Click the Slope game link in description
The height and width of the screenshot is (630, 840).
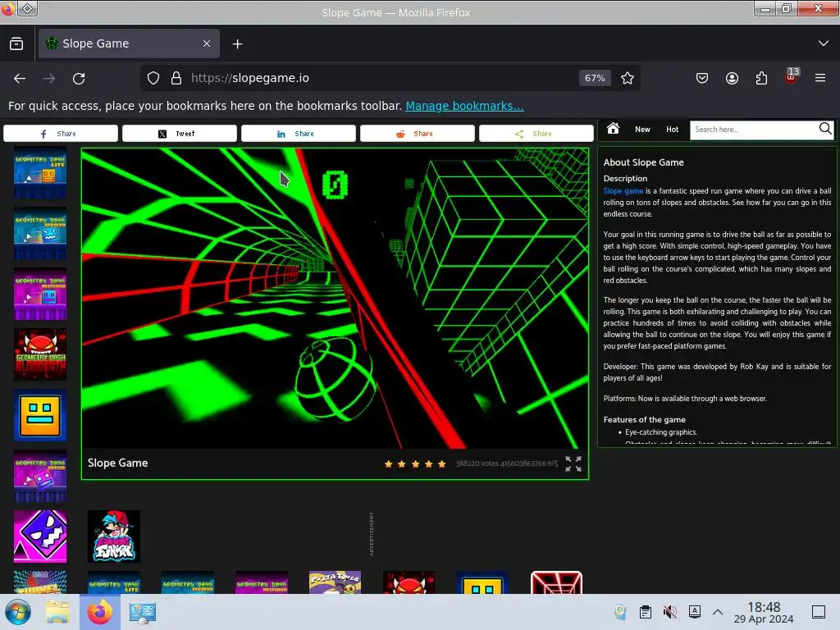(623, 191)
